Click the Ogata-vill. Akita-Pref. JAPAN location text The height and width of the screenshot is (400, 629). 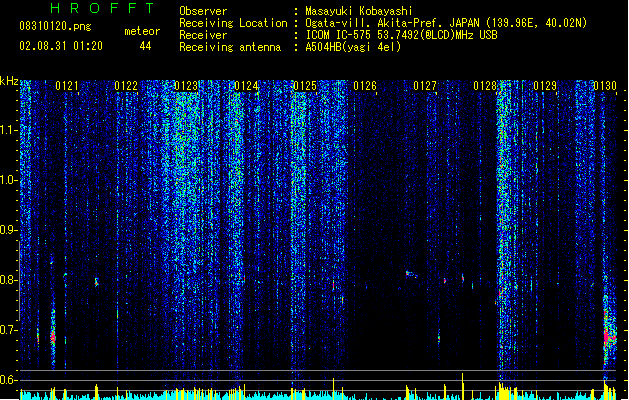tap(446, 23)
